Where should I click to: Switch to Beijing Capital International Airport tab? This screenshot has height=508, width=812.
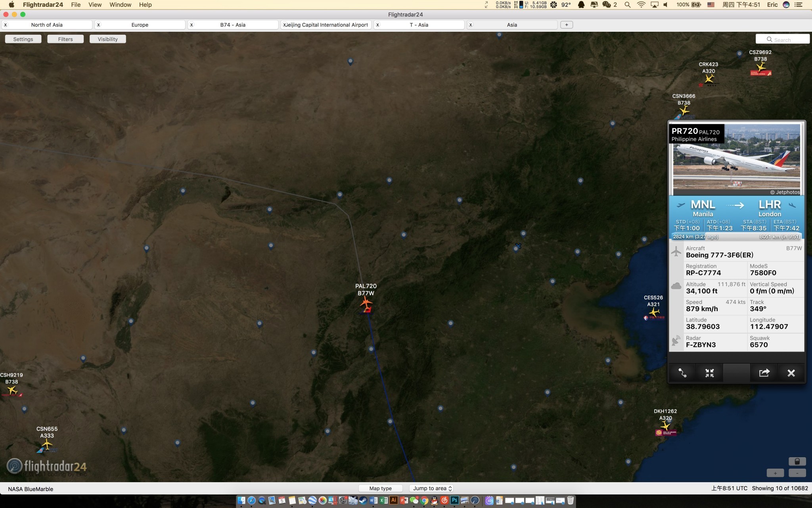click(x=326, y=25)
